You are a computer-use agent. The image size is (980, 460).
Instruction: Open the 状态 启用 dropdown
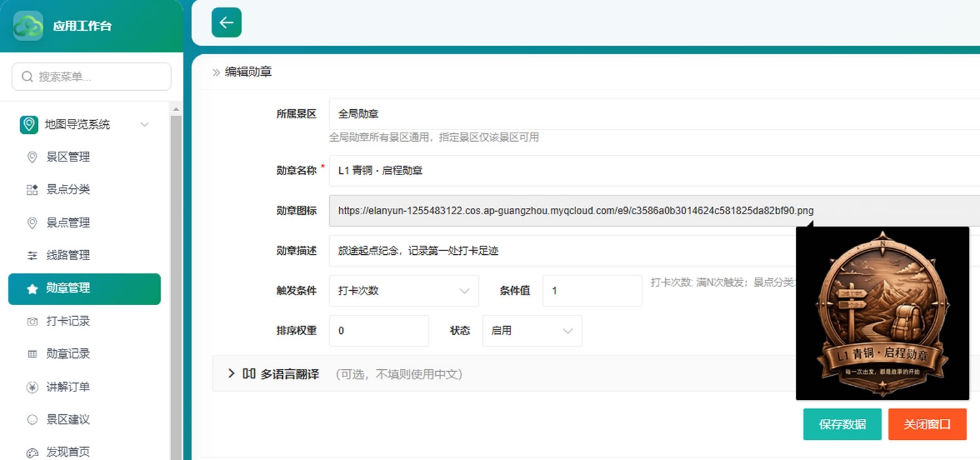(532, 331)
